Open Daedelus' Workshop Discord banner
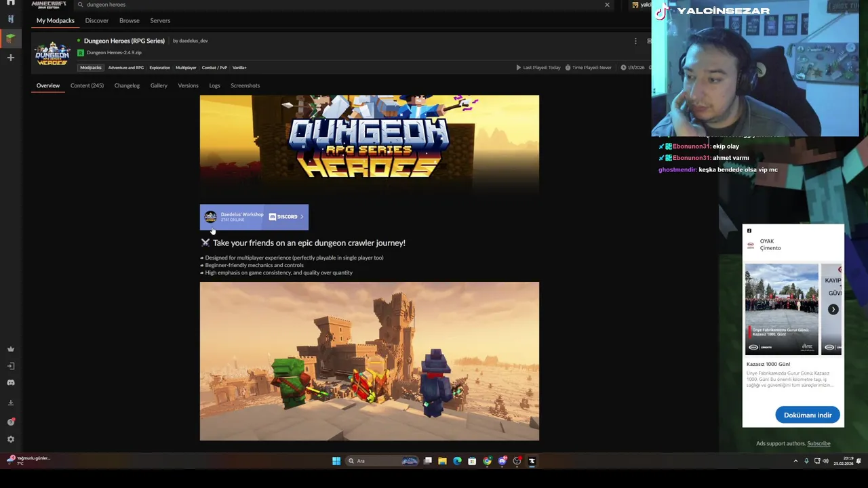This screenshot has height=488, width=868. coord(254,217)
